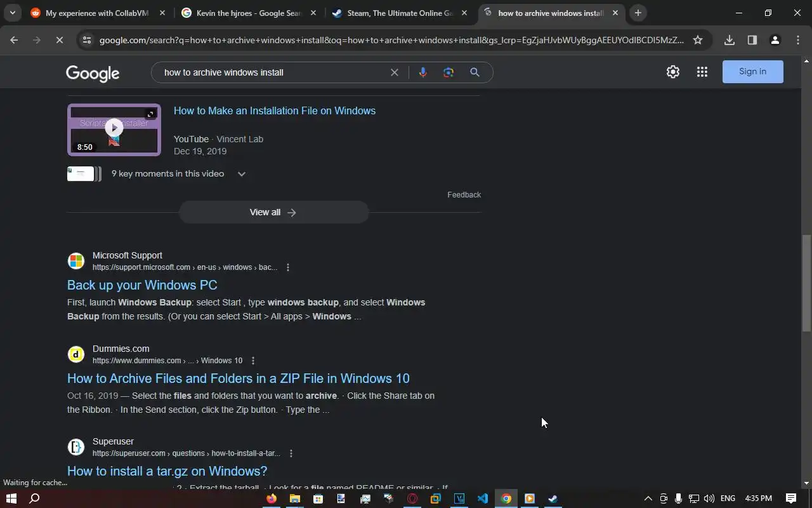This screenshot has width=812, height=508.
Task: Open How to Make an Installation File link
Action: pos(275,110)
